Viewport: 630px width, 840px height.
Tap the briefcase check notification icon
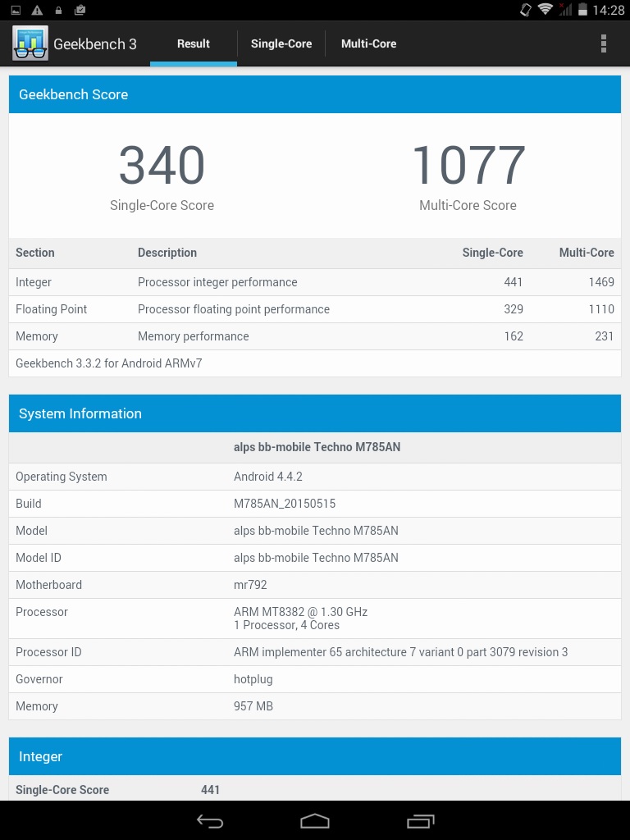point(80,10)
